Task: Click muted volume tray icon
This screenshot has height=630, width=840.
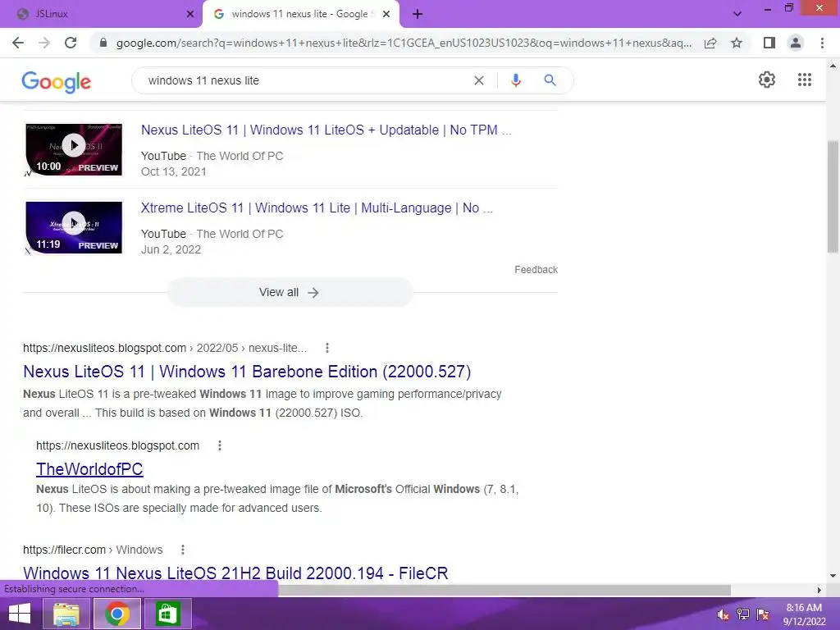Action: (723, 614)
